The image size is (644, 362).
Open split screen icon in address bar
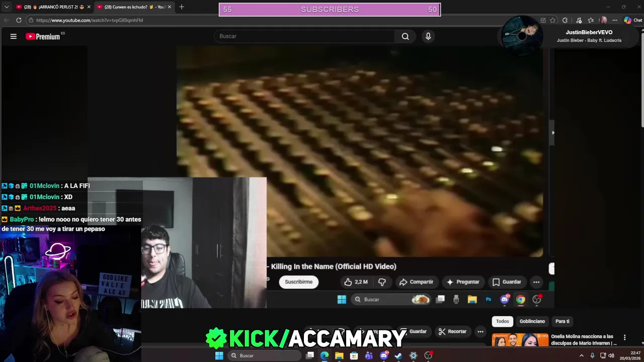[x=543, y=20]
